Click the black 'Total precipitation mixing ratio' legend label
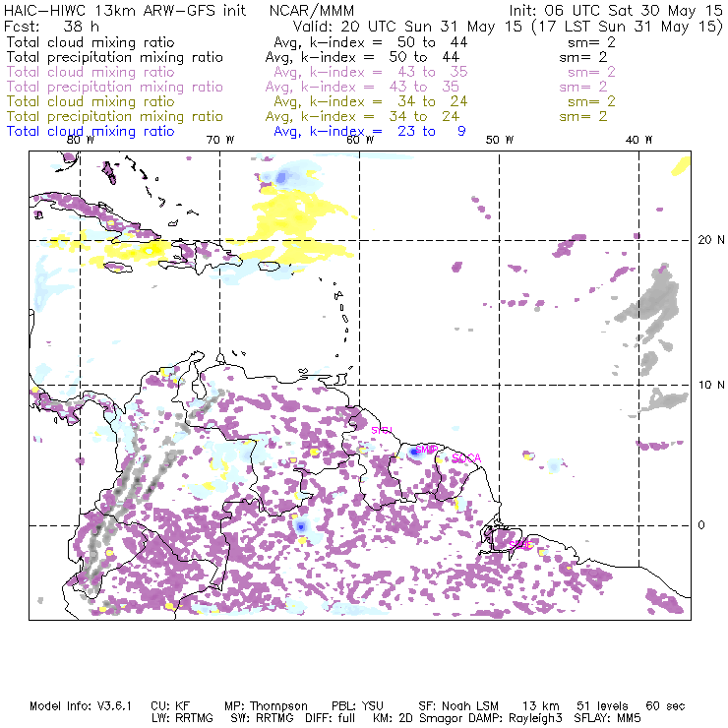Screen dimensions: 728x728 pos(115,58)
